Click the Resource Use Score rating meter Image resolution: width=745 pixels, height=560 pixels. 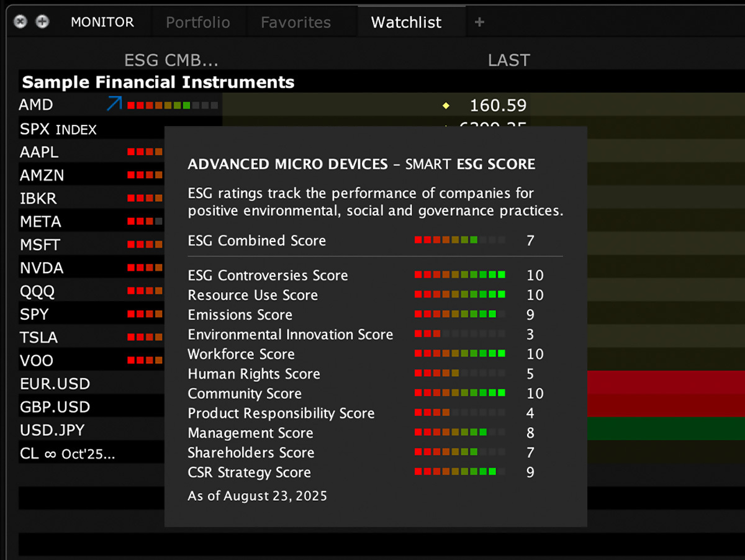pos(459,294)
